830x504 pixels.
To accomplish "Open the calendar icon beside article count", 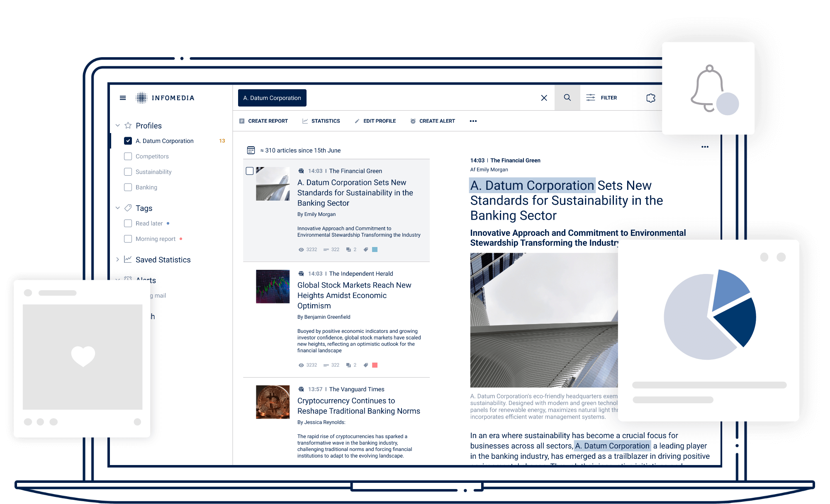I will point(251,150).
